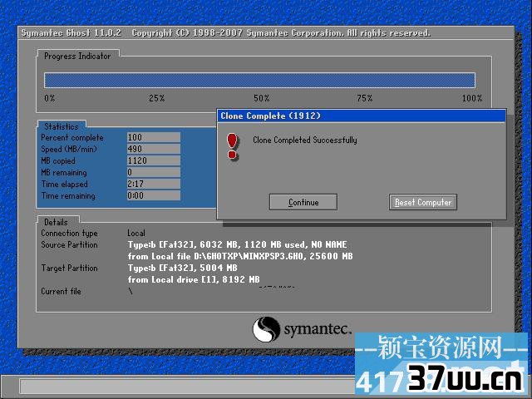Click the 100% progress marker

click(472, 98)
